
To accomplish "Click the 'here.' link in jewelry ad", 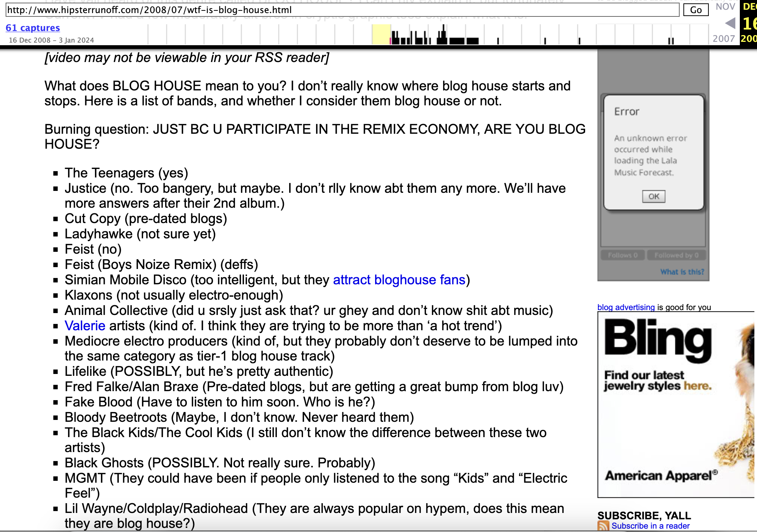I will pos(698,386).
